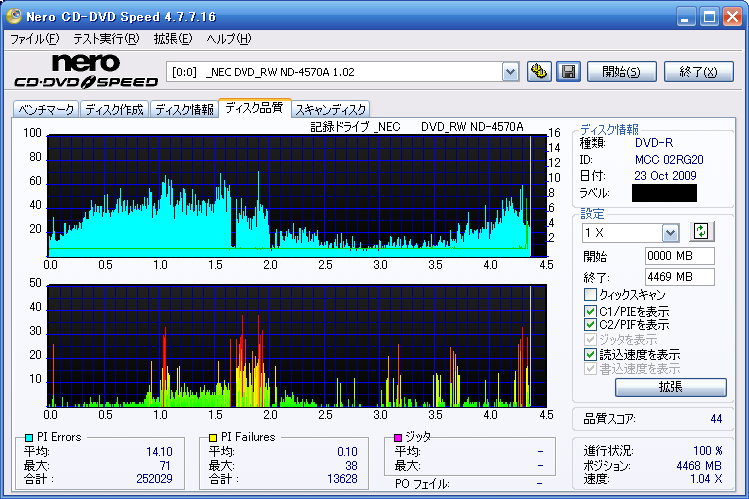Open the 拡張(E) menu

tap(173, 39)
